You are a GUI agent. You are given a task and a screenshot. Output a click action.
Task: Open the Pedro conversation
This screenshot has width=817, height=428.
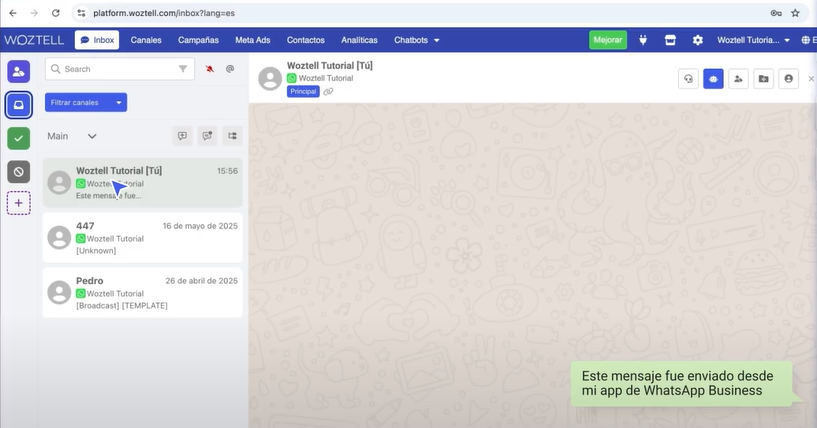pyautogui.click(x=143, y=292)
